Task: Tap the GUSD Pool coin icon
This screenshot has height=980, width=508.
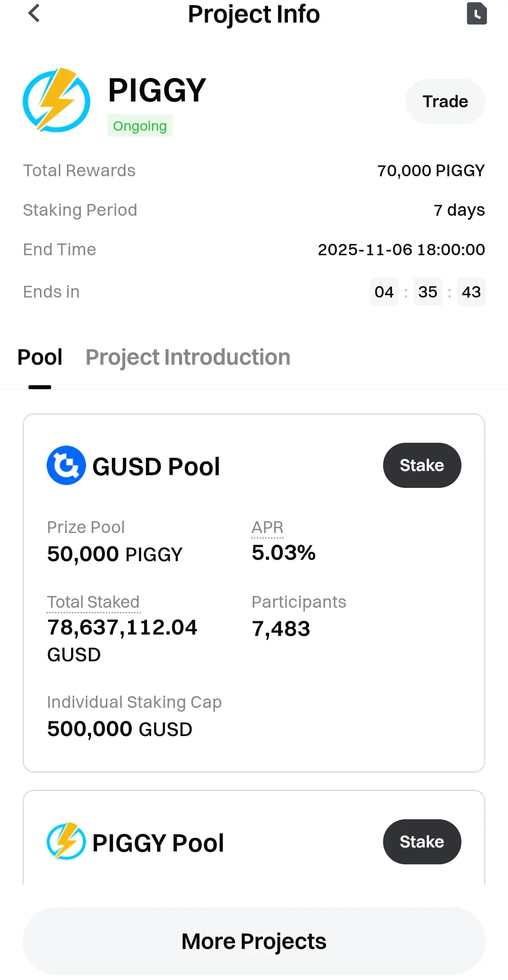Action: 66,465
